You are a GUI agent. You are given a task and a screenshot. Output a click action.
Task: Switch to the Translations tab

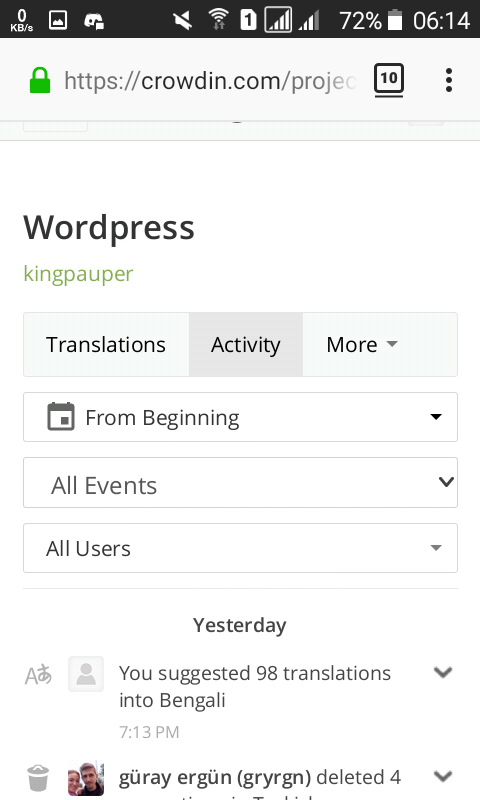pos(106,344)
